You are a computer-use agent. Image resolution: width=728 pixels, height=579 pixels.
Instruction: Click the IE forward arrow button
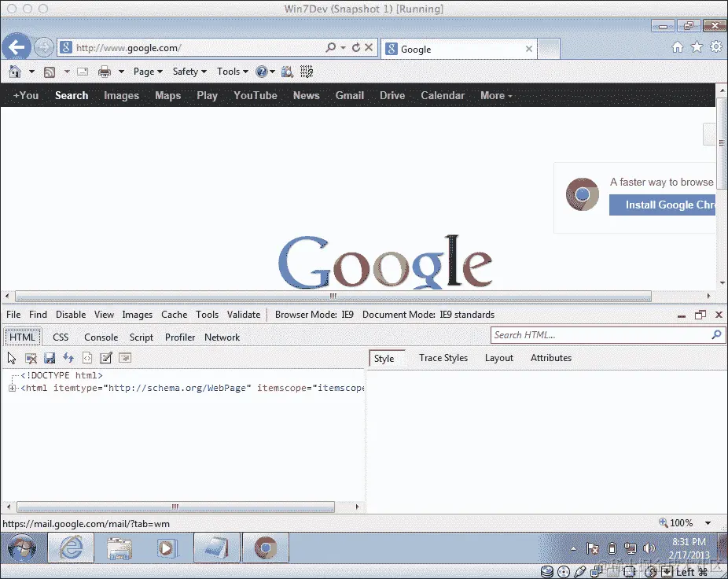click(x=44, y=47)
